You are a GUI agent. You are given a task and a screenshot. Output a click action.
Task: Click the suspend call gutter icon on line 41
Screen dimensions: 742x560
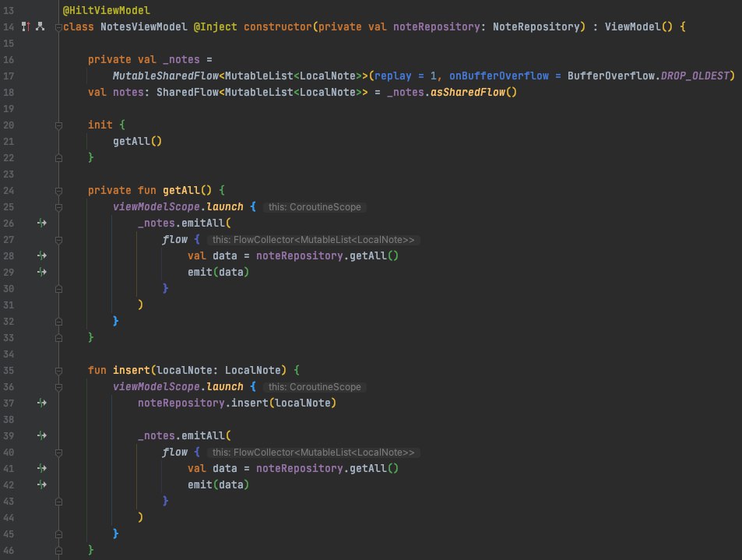pyautogui.click(x=41, y=468)
